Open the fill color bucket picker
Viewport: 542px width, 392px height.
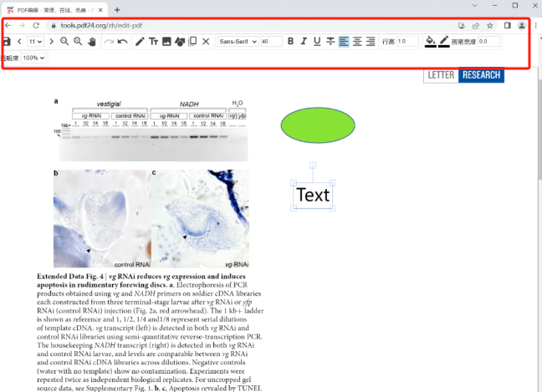coord(430,42)
